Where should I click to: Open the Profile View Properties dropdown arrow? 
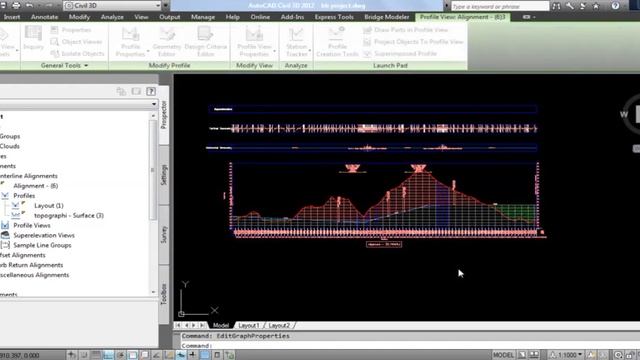274,51
